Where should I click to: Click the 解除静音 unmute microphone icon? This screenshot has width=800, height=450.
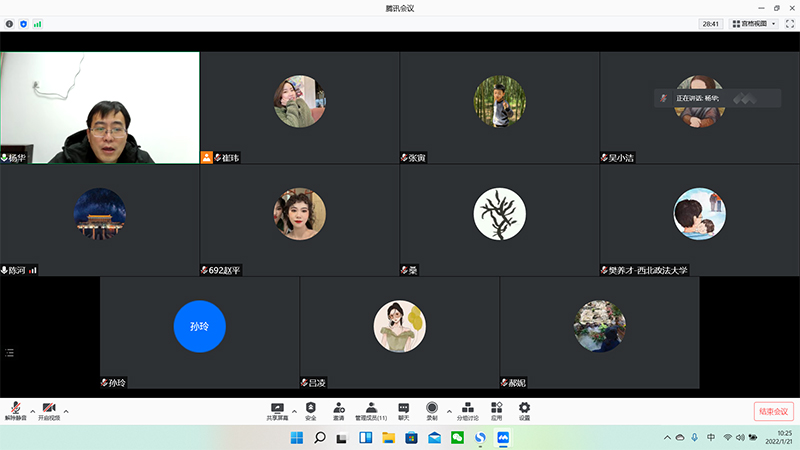tap(16, 408)
